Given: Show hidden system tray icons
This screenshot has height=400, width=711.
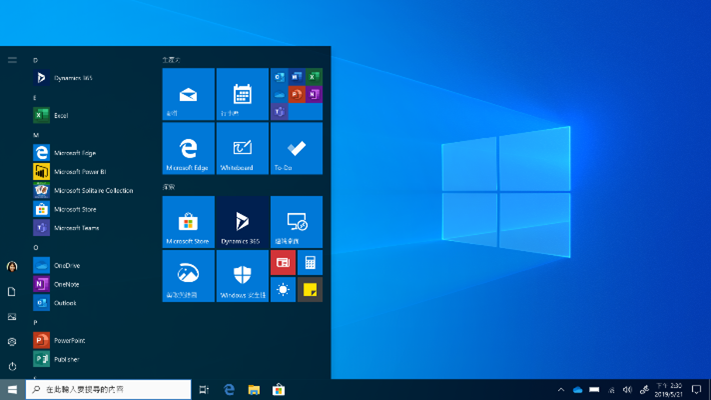Looking at the screenshot, I should (x=561, y=390).
